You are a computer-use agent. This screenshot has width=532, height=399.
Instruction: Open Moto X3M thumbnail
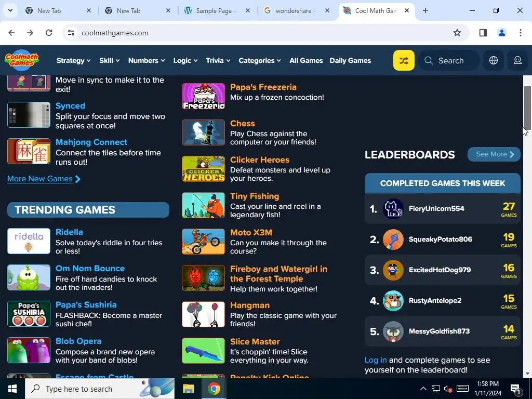click(203, 242)
